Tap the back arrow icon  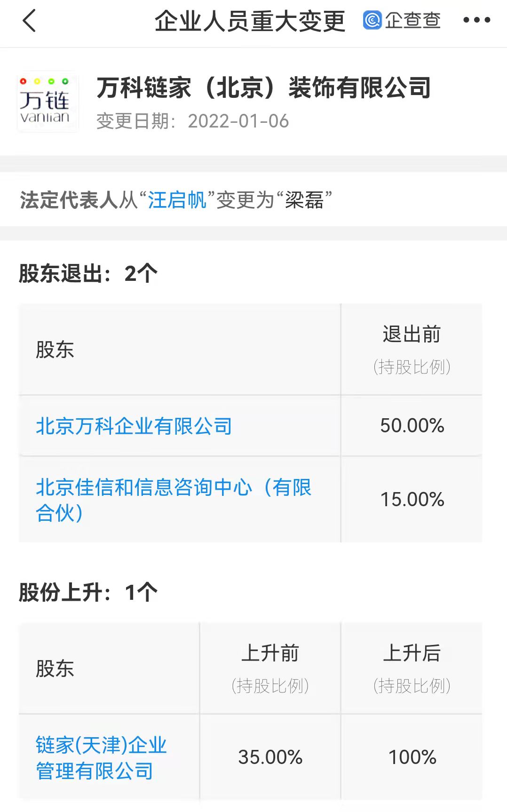pyautogui.click(x=29, y=21)
